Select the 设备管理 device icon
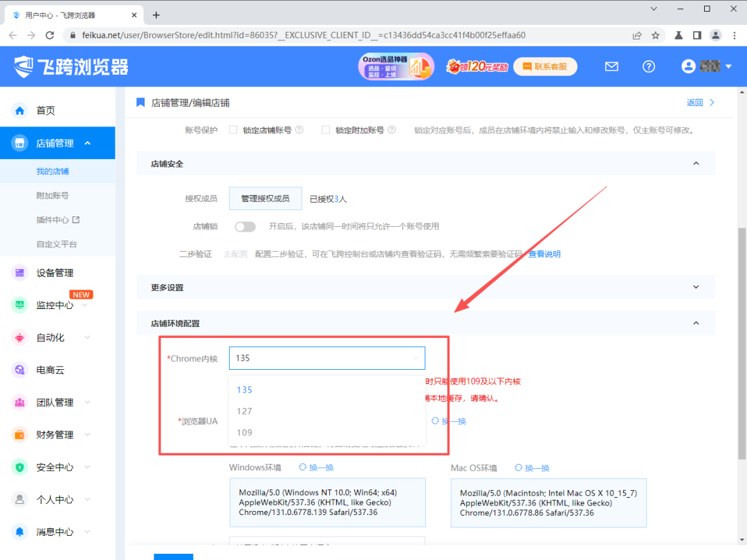The image size is (747, 560). [19, 272]
